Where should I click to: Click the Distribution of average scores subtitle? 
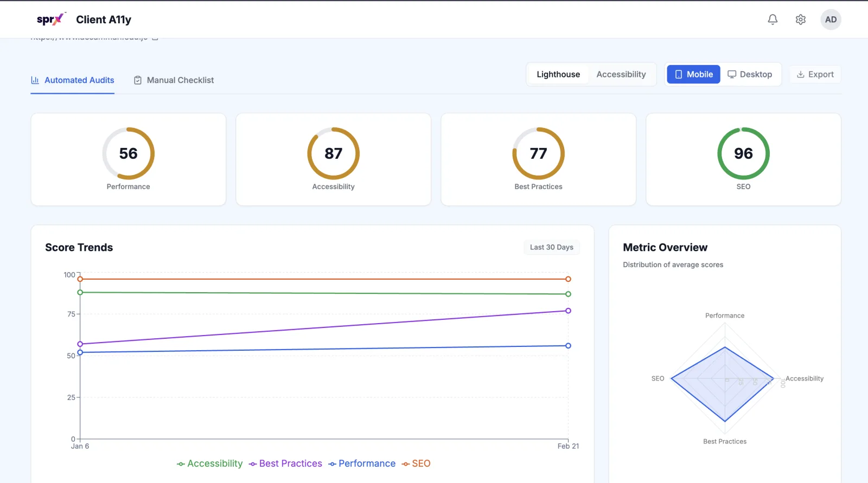click(673, 265)
